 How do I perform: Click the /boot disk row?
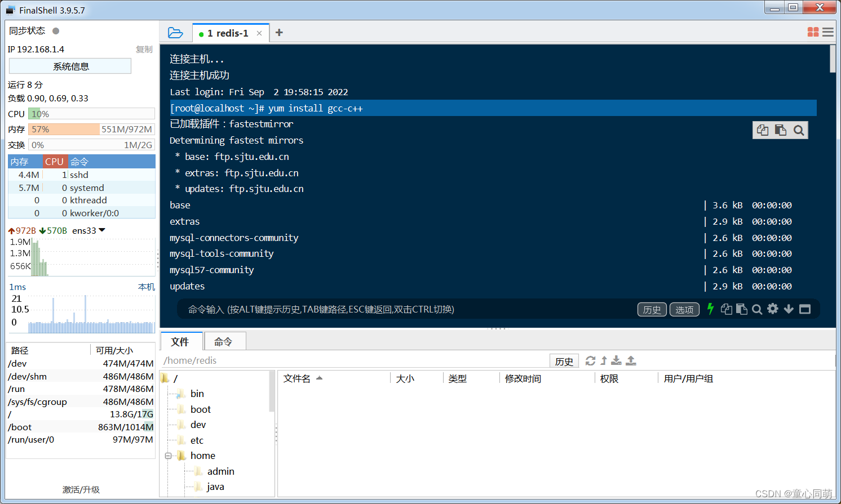(x=81, y=427)
